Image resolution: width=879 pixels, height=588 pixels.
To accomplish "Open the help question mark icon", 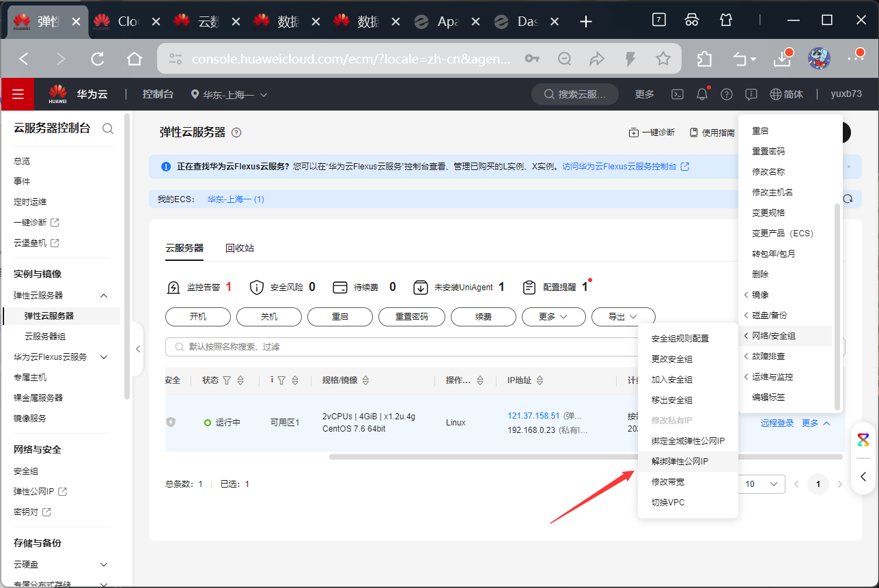I will 727,94.
